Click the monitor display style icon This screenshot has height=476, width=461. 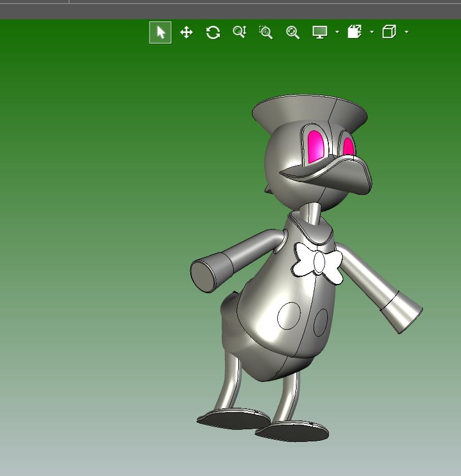point(320,32)
